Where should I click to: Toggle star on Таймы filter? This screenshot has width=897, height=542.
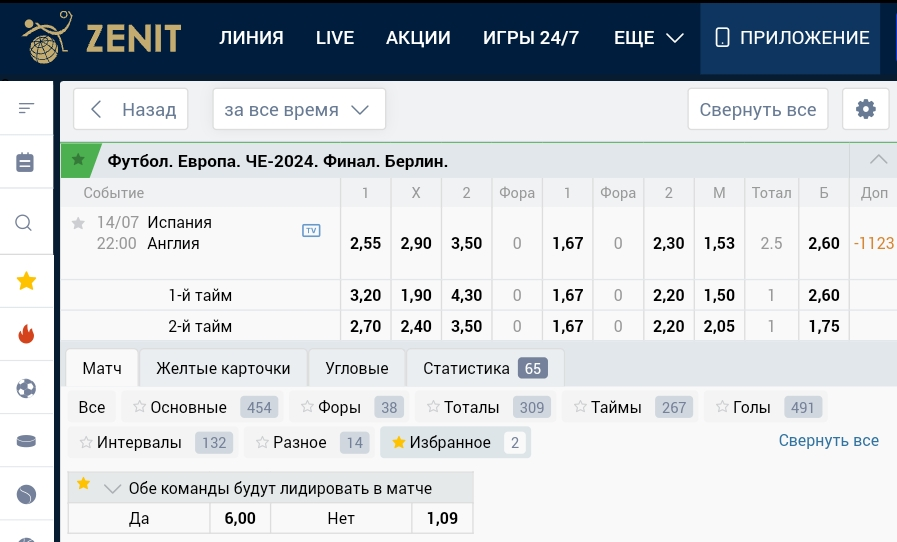(580, 406)
